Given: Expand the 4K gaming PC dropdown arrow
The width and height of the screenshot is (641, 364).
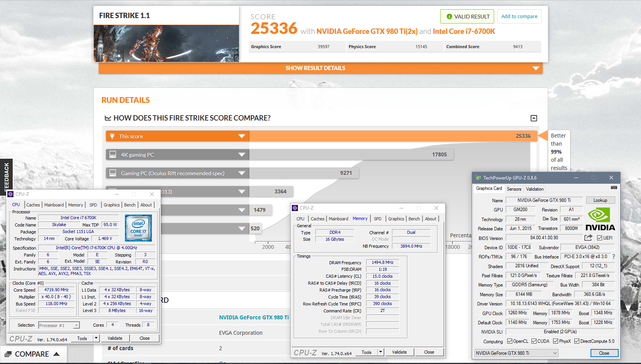Looking at the screenshot, I should click(242, 154).
